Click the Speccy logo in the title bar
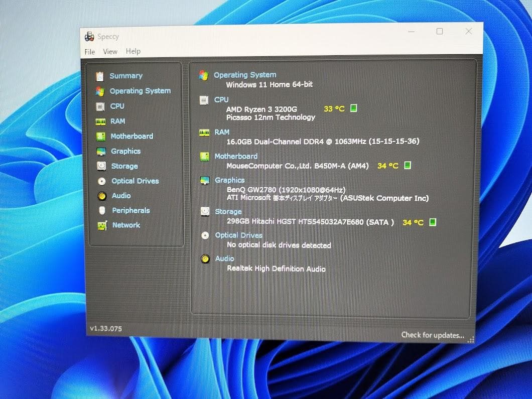 90,36
